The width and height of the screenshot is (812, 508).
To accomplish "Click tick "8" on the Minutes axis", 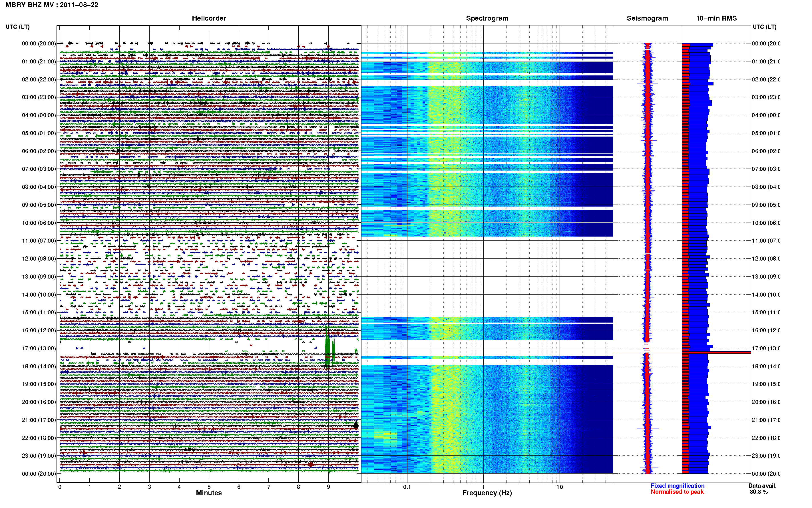I will coord(298,487).
